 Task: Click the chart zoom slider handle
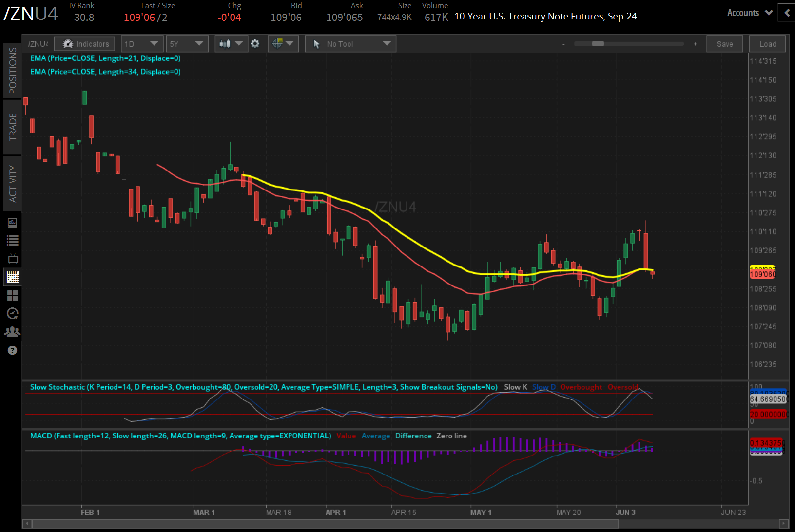pyautogui.click(x=598, y=44)
